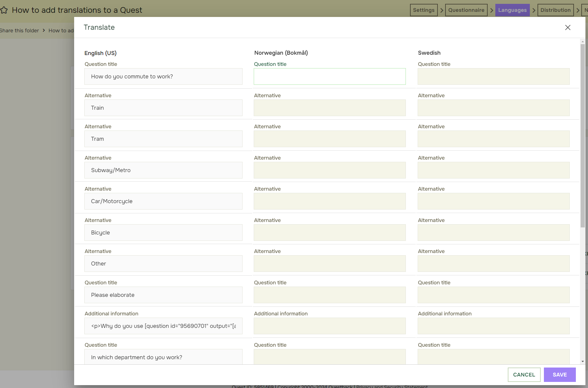The image size is (588, 388).
Task: Click Norwegian Question title field for Please elaborate
Action: pyautogui.click(x=329, y=295)
